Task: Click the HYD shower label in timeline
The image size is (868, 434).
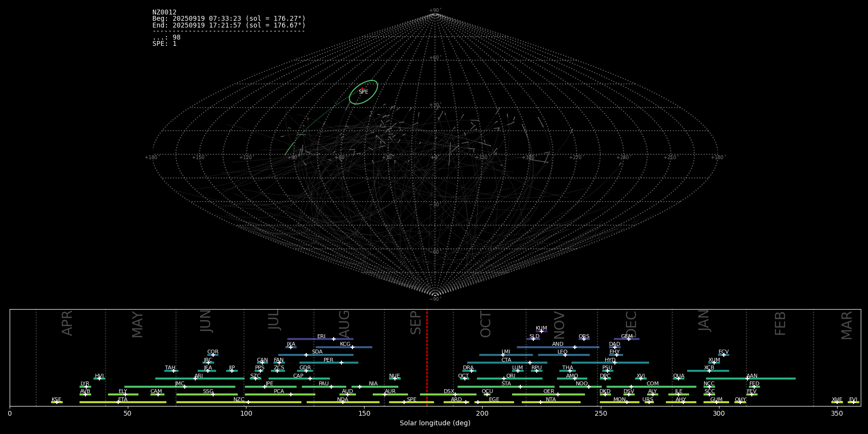Action: 610,360
